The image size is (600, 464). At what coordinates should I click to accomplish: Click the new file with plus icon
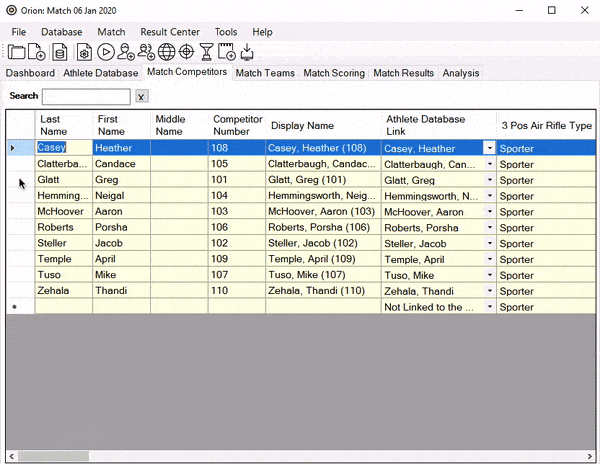click(x=37, y=52)
